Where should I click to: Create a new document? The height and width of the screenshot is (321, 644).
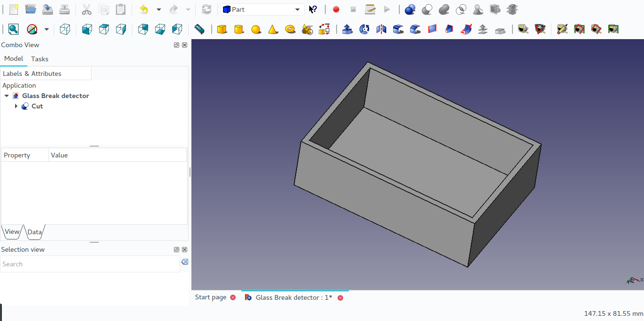pyautogui.click(x=14, y=9)
